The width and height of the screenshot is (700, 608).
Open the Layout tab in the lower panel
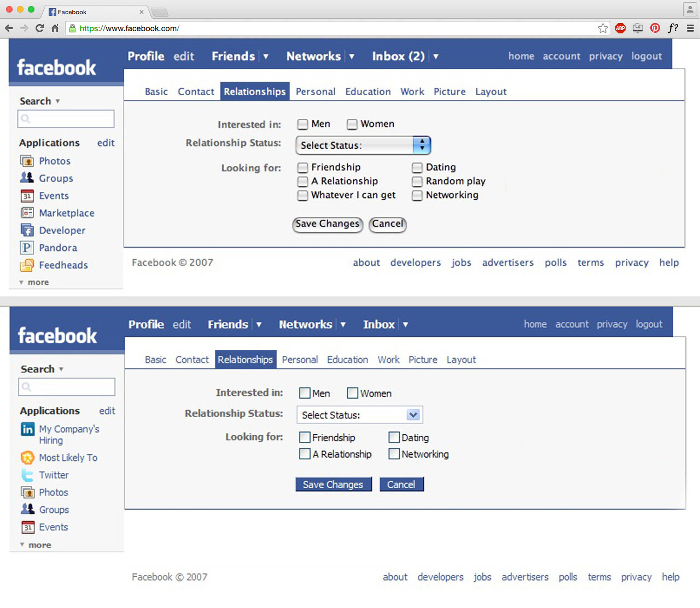461,360
